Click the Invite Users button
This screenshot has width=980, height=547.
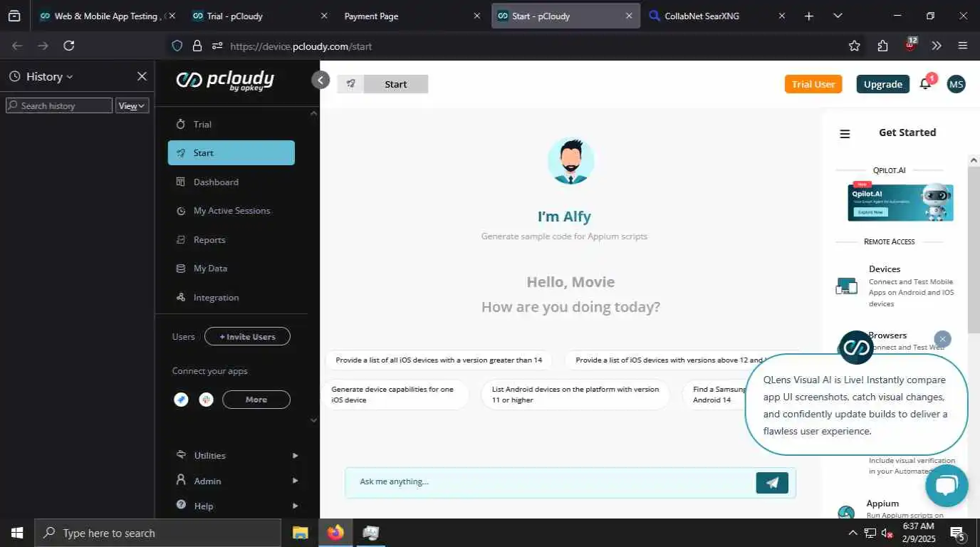[x=247, y=336]
